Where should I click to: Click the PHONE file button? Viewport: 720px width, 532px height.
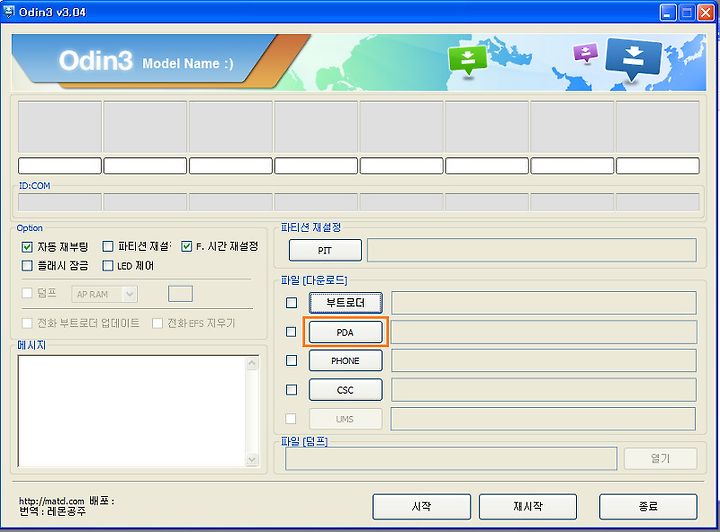(x=345, y=361)
